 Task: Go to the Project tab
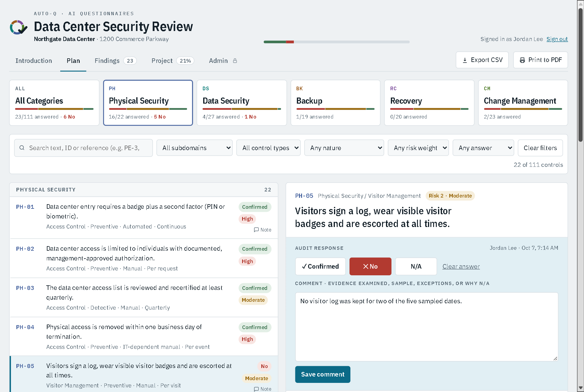[x=172, y=61]
